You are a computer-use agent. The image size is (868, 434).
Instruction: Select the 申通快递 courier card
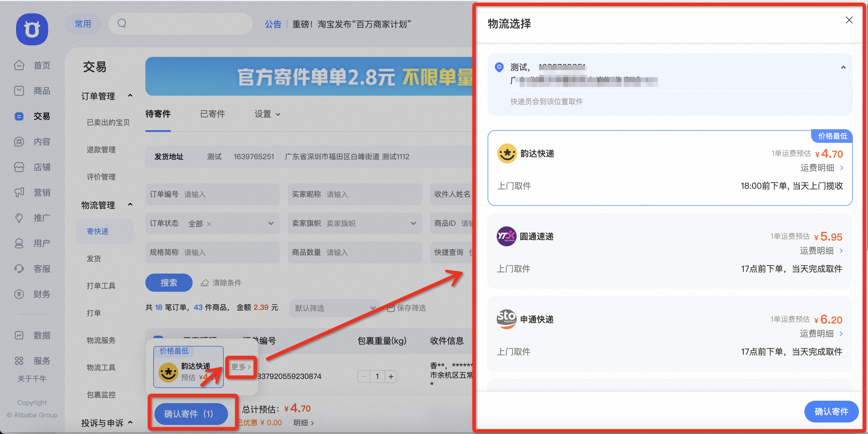pyautogui.click(x=670, y=334)
